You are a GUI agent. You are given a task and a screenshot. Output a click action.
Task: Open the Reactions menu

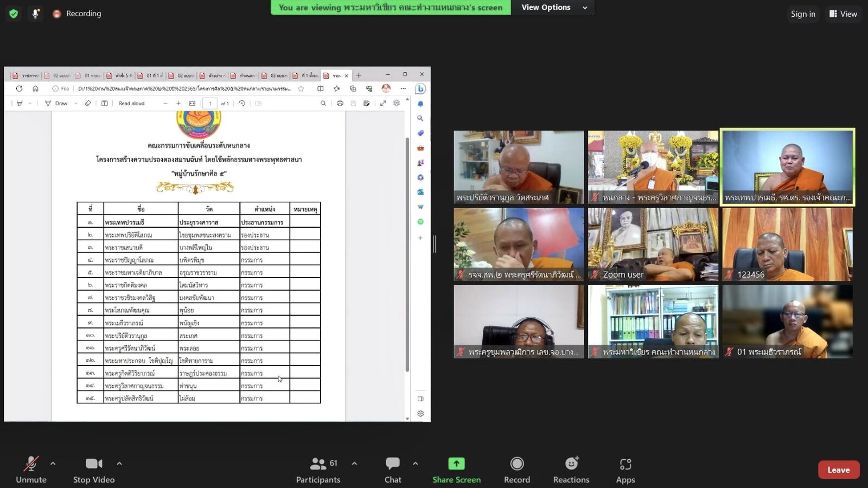point(571,470)
